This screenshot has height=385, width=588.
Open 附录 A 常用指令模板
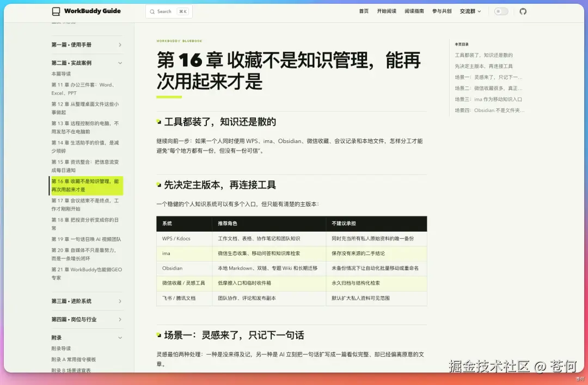73,359
